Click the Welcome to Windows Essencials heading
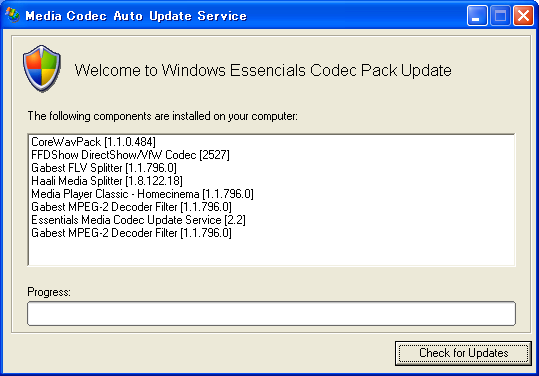539x376 pixels. coord(263,70)
